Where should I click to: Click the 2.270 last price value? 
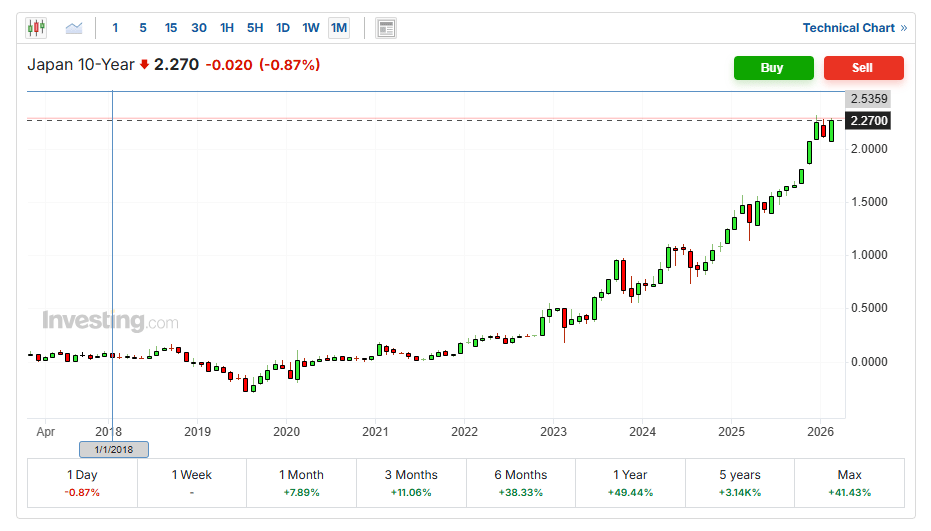tap(176, 65)
